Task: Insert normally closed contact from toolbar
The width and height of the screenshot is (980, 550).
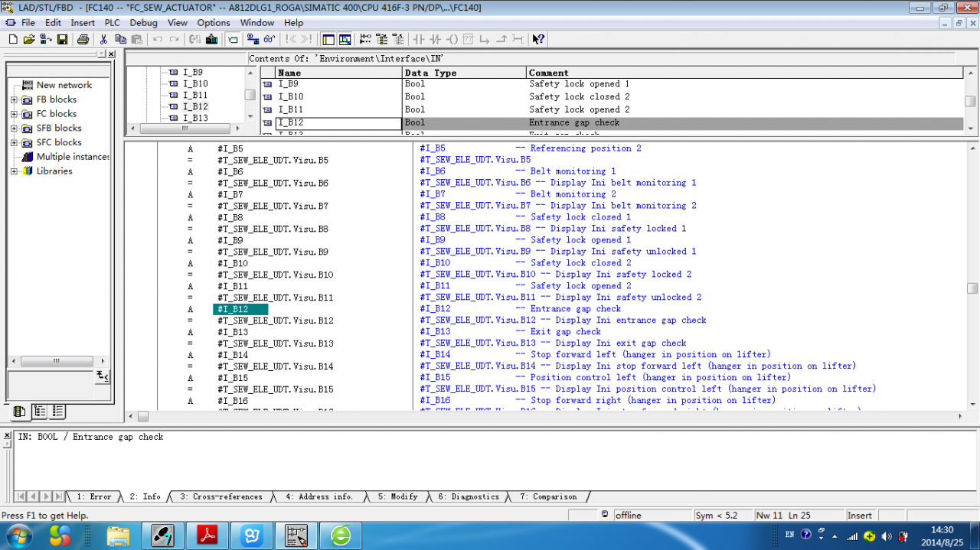Action: click(436, 39)
